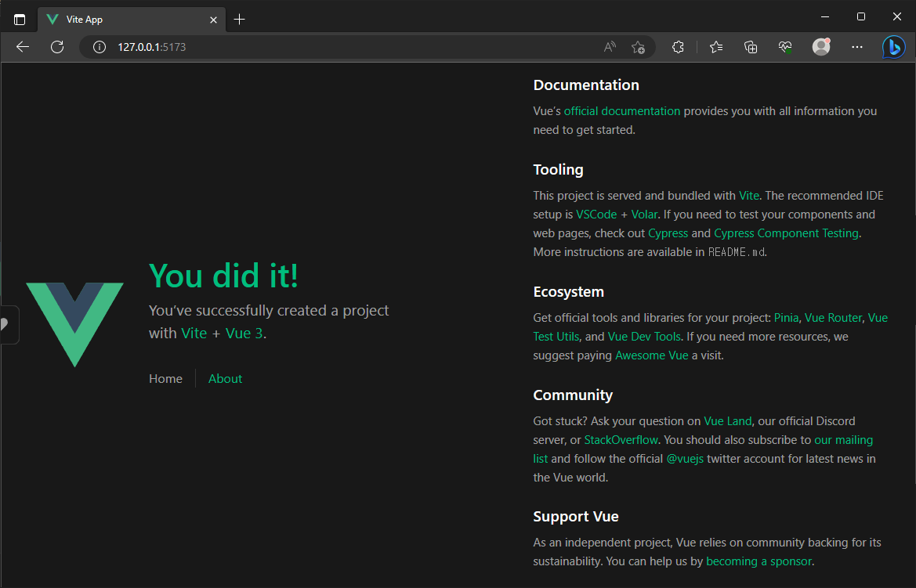Click the Community heading
Screen dimensions: 916x588
click(573, 395)
